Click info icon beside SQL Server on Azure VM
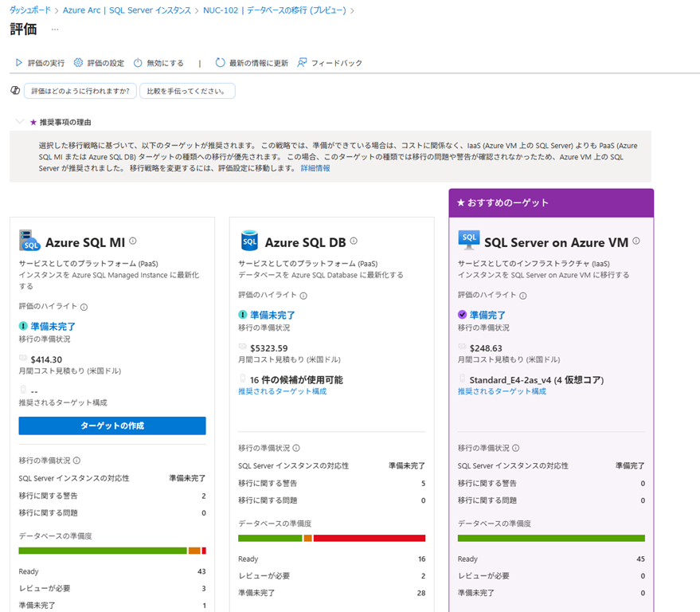Image resolution: width=700 pixels, height=612 pixels. click(635, 241)
